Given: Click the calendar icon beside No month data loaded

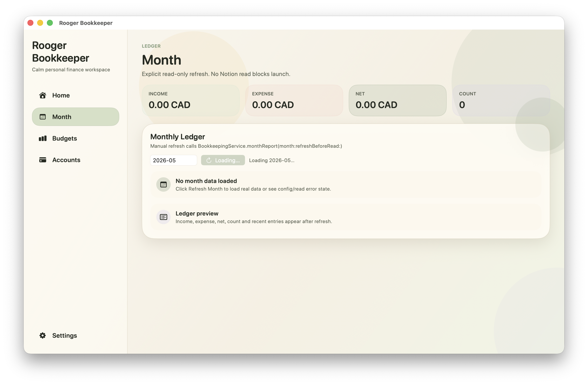Looking at the screenshot, I should [x=163, y=184].
